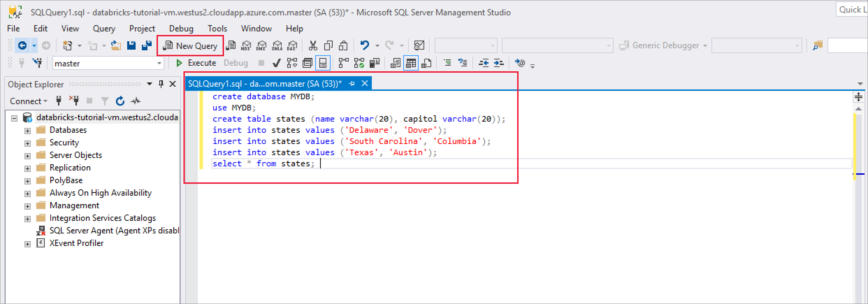The width and height of the screenshot is (868, 304).
Task: Expand the Server Objects node
Action: tap(28, 156)
